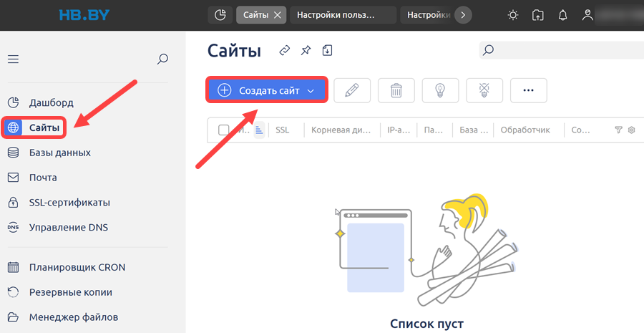Expand the Создать сайт dropdown arrow
This screenshot has width=644, height=333.
pos(311,91)
